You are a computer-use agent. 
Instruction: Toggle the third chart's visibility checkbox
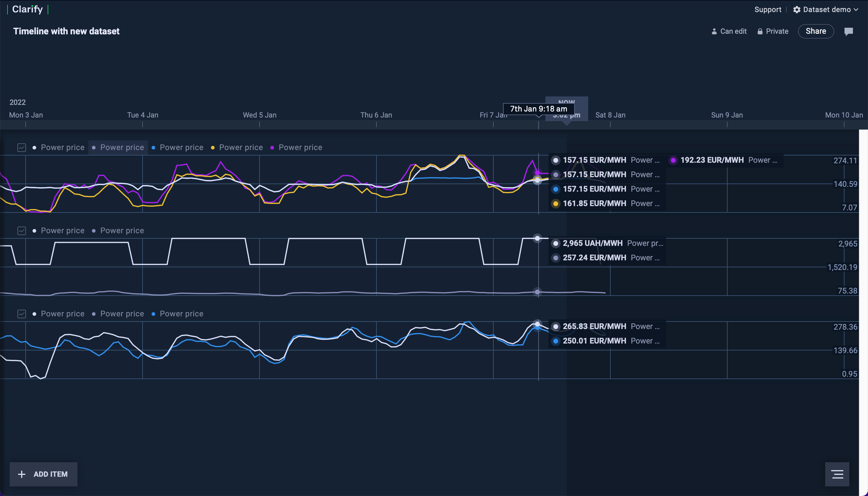pyautogui.click(x=21, y=314)
